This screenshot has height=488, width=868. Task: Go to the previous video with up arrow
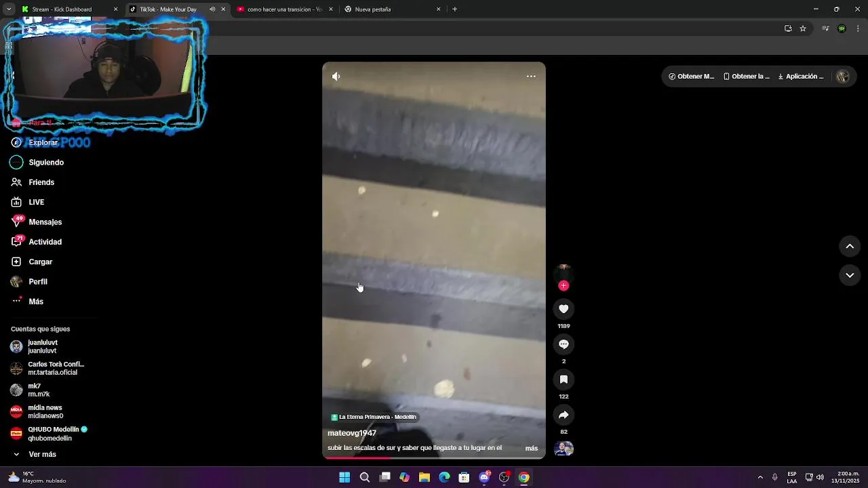pos(850,247)
